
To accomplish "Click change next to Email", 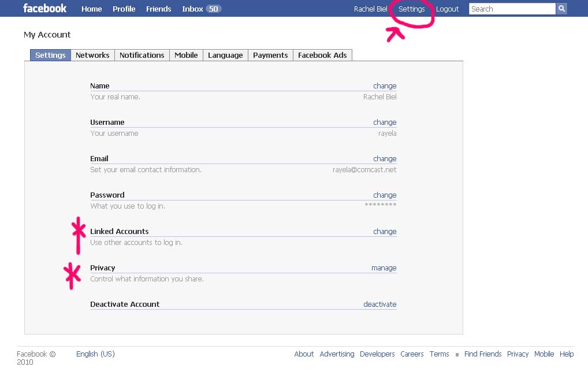I will (x=385, y=159).
